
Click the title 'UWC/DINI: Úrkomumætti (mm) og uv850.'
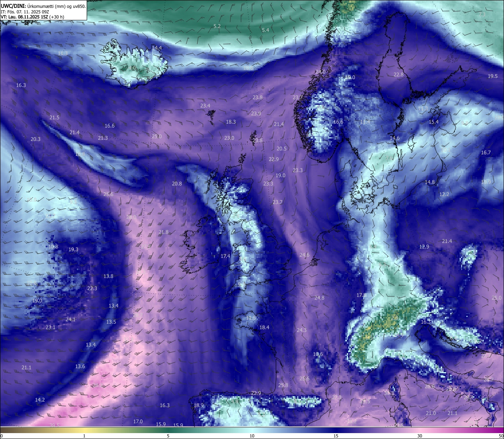coord(43,6)
